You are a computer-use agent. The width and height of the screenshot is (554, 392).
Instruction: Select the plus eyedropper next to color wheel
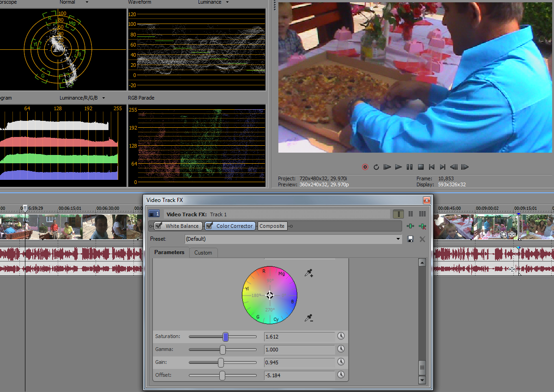309,273
